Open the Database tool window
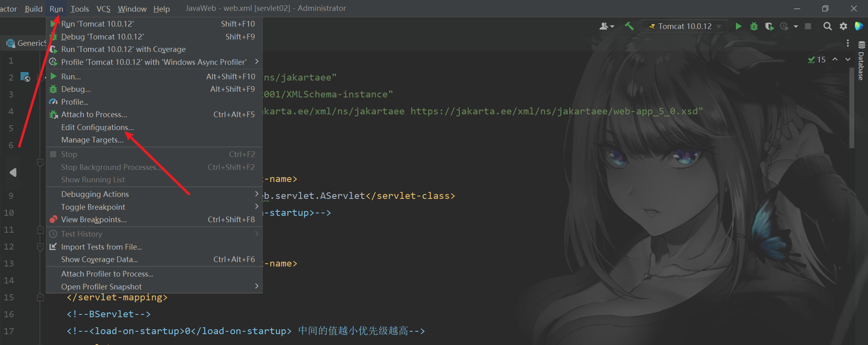Viewport: 868px width, 345px height. [x=861, y=61]
